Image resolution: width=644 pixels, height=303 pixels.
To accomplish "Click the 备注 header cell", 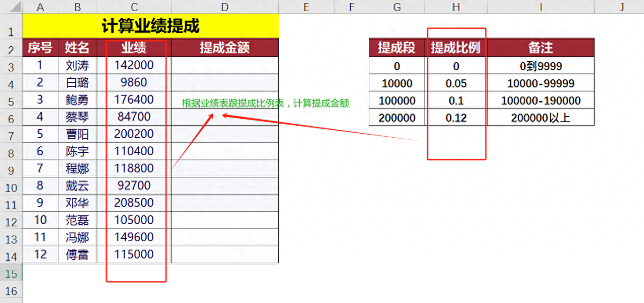I will point(541,48).
